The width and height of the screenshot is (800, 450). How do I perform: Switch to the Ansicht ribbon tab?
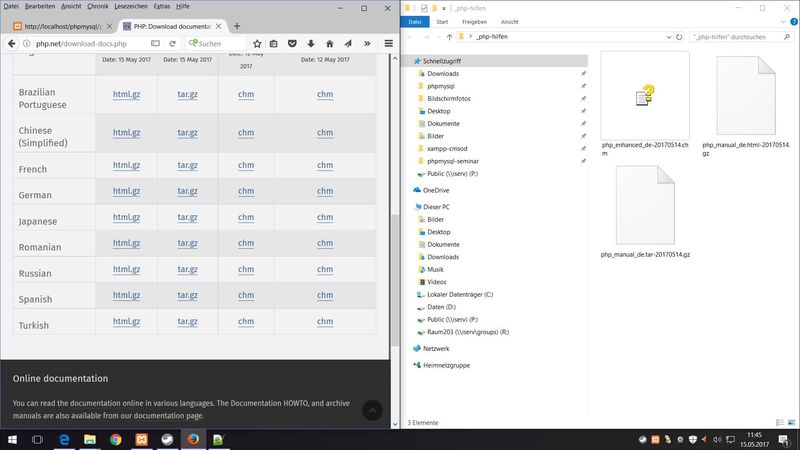[509, 20]
